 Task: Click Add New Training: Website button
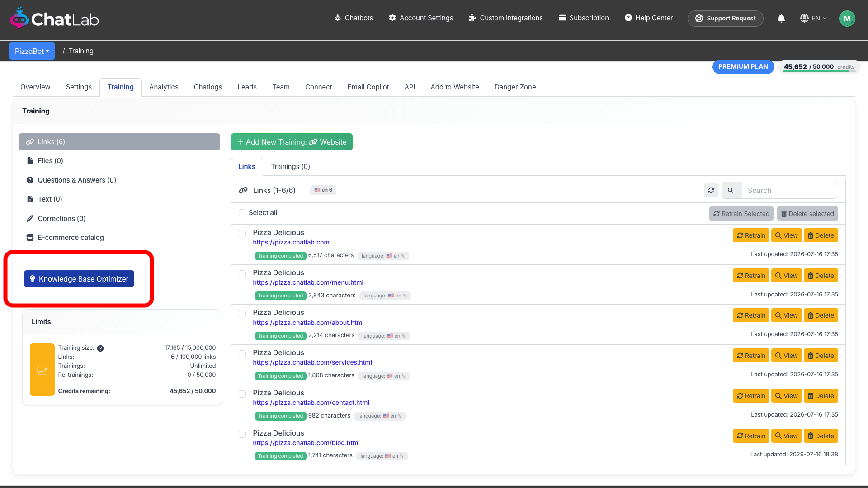click(x=292, y=142)
